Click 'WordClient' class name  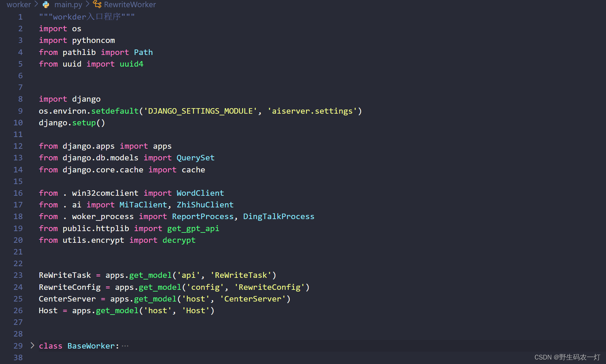[201, 193]
